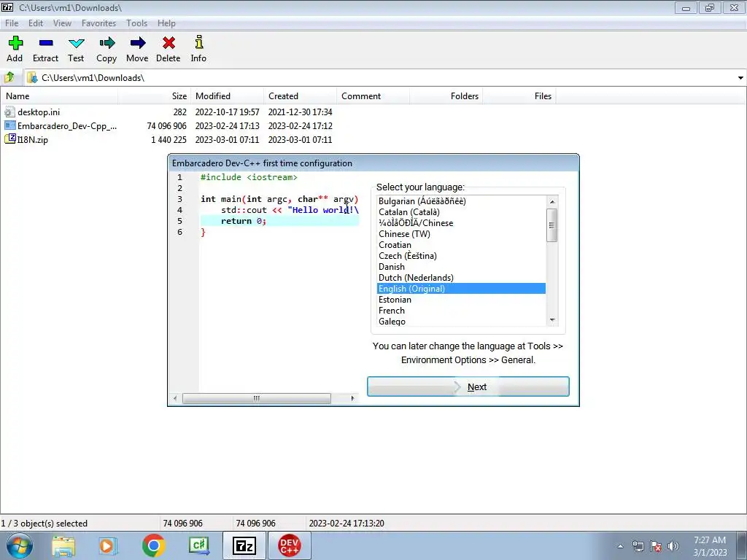Screen dimensions: 747x560
Task: Click the network tray icon
Action: (638, 546)
